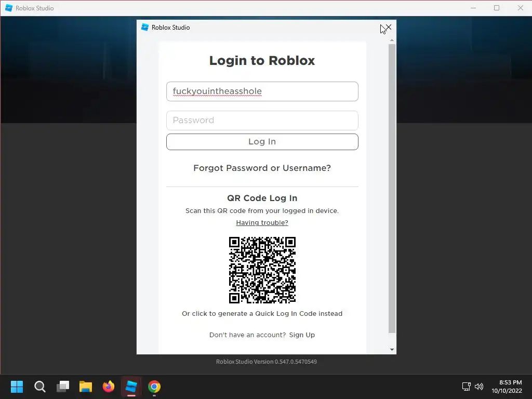This screenshot has height=399, width=532.
Task: Click the scrollbar up arrow in dialog
Action: 392,41
